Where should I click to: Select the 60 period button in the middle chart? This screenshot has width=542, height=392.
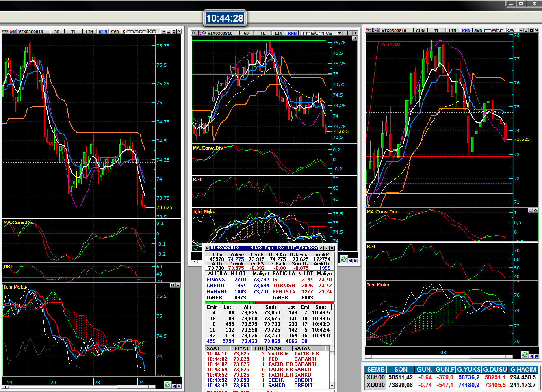pyautogui.click(x=246, y=33)
